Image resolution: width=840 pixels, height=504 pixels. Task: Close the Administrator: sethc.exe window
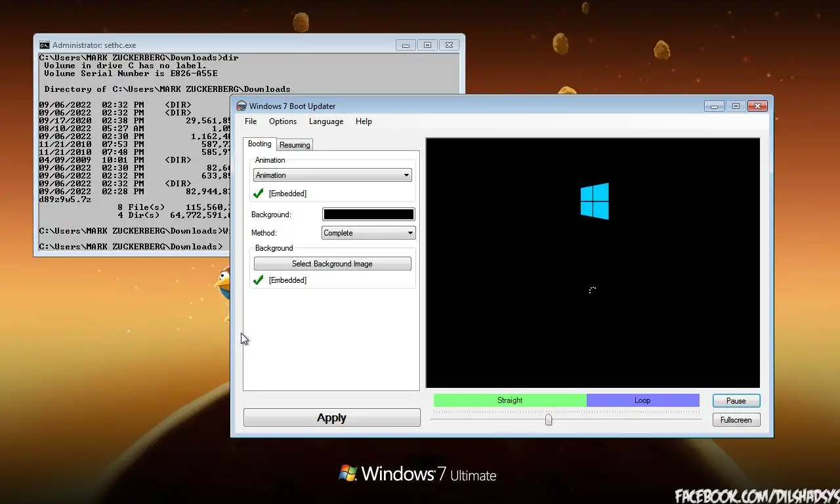pyautogui.click(x=449, y=45)
